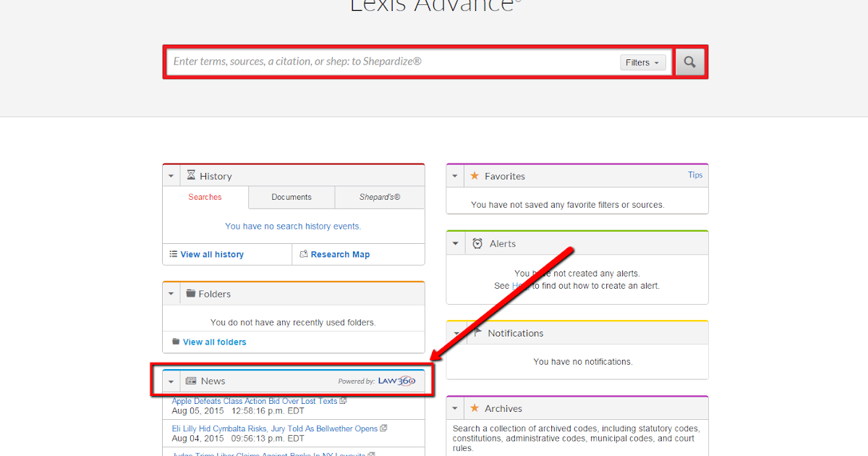Screen dimensions: 868x456
Task: Open View all history link
Action: click(x=212, y=255)
